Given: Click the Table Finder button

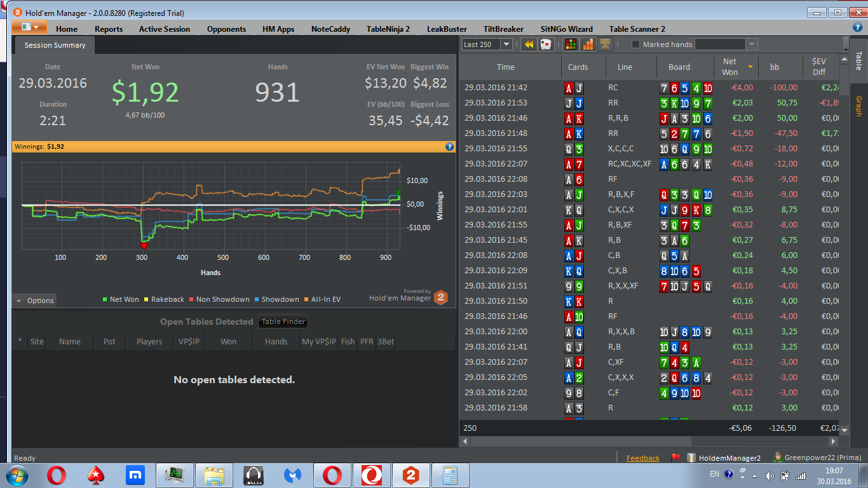Looking at the screenshot, I should point(283,322).
